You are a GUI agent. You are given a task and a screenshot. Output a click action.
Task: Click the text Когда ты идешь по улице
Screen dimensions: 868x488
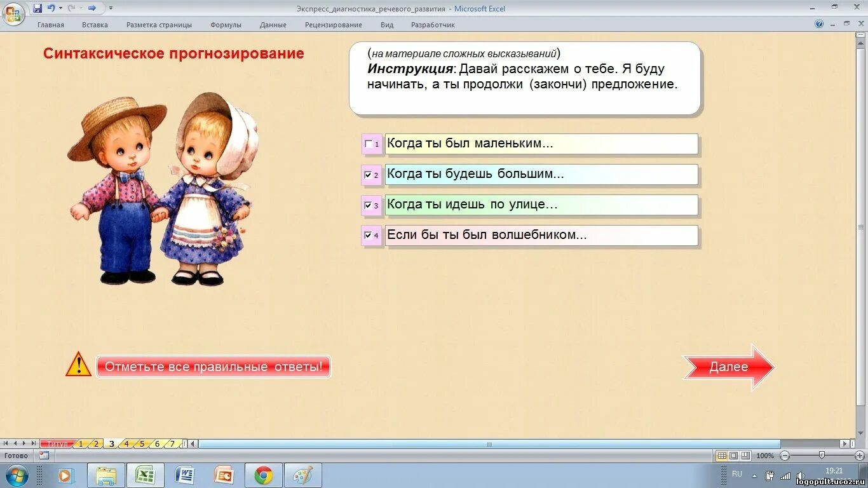pos(472,205)
